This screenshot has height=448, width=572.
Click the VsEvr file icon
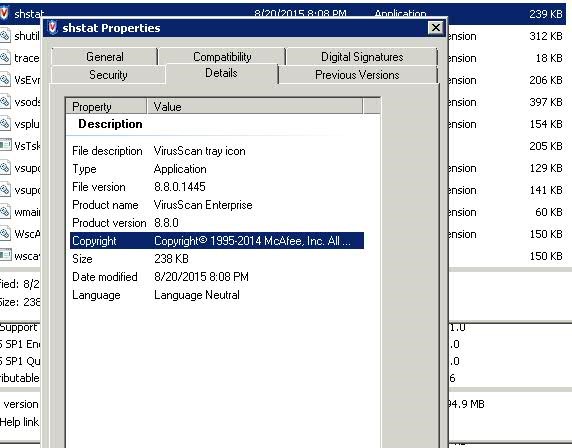pos(5,80)
